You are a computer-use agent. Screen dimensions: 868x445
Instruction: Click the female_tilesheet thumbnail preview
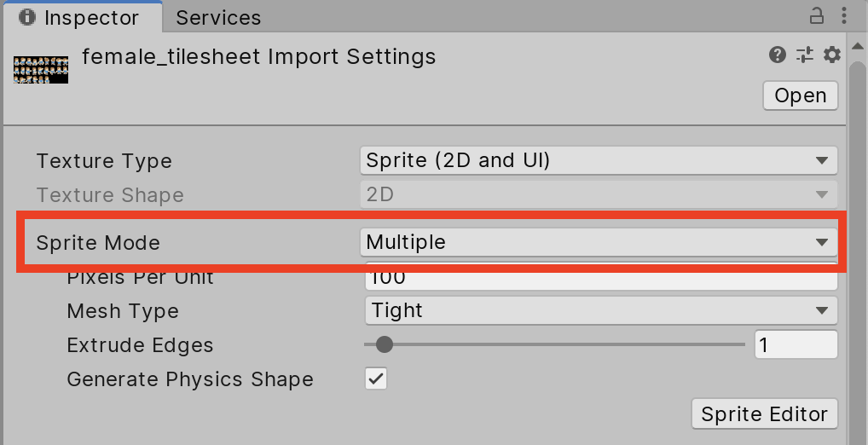(41, 69)
